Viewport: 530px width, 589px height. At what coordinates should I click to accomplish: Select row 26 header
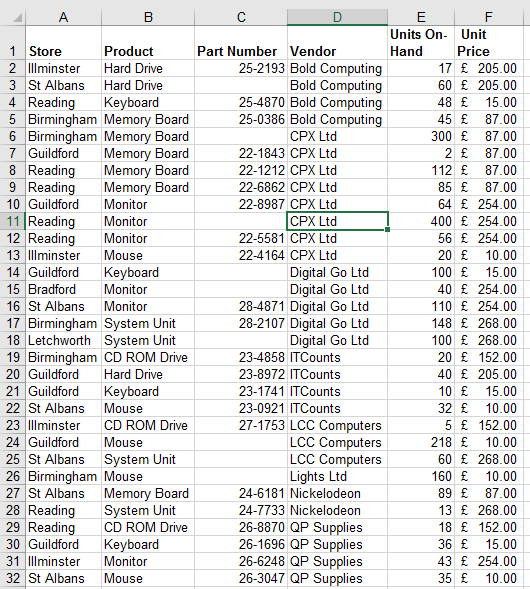pyautogui.click(x=12, y=476)
